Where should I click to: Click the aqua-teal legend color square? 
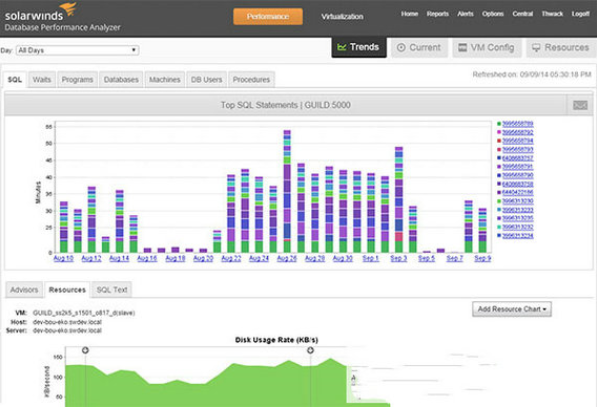tap(499, 227)
